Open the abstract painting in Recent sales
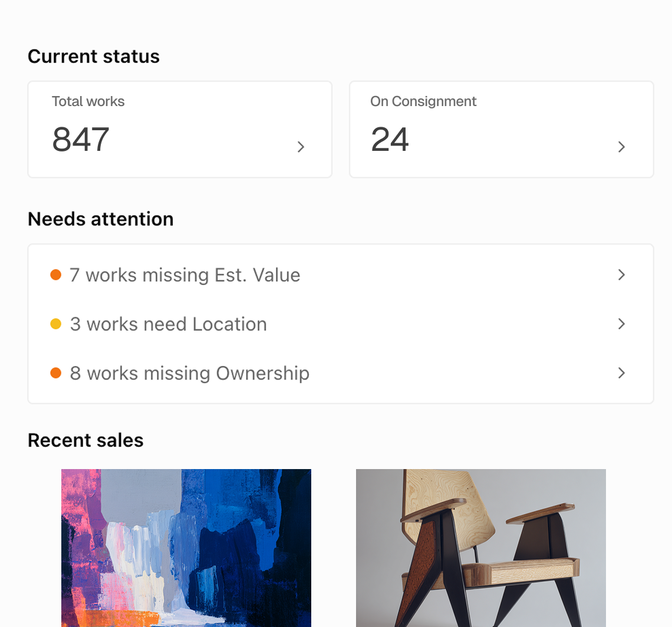Viewport: 672px width, 627px height. click(186, 547)
